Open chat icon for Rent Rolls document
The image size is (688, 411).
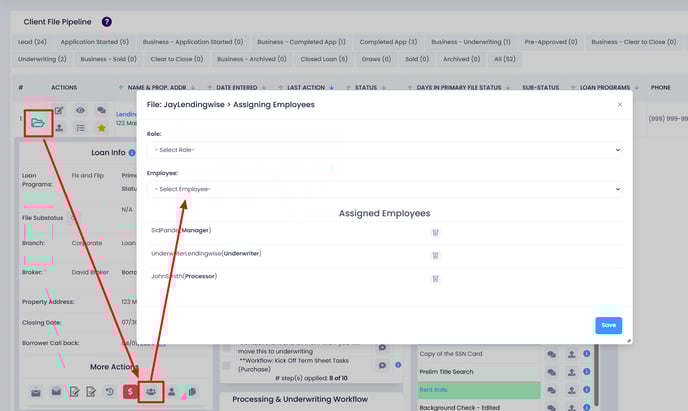[552, 390]
